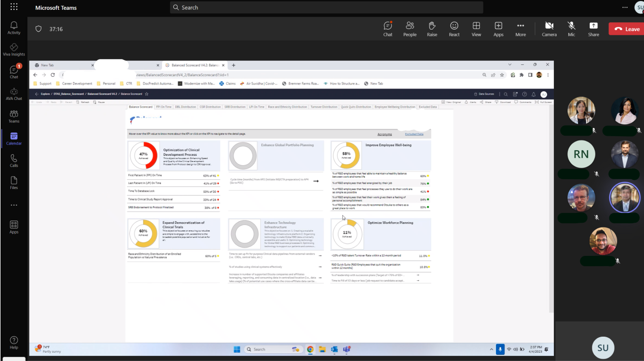Open the React emoji options
Image resolution: width=644 pixels, height=361 pixels.
(454, 28)
